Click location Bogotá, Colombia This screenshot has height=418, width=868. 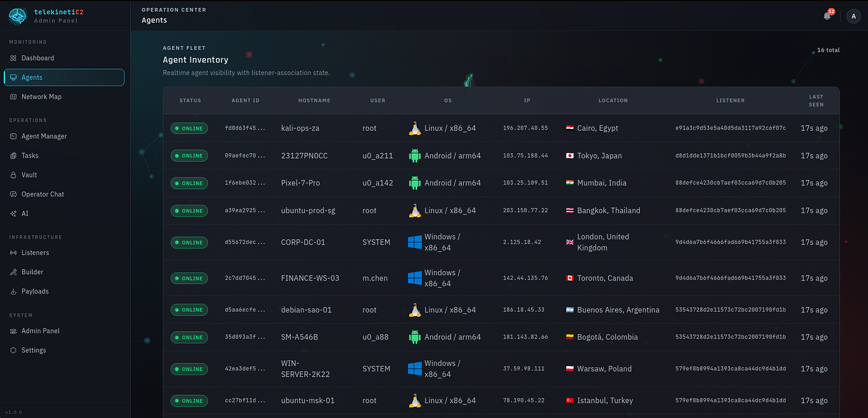pos(607,337)
